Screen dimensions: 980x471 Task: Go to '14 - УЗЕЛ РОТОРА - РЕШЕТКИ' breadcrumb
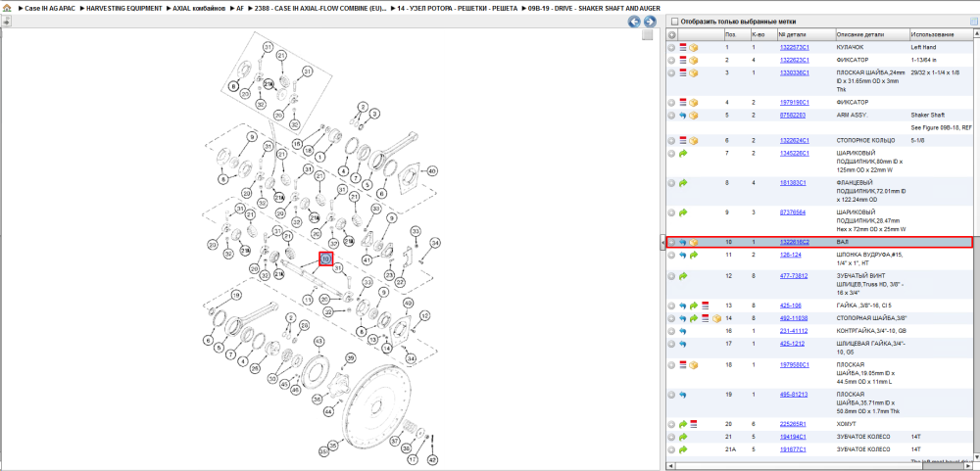point(458,10)
